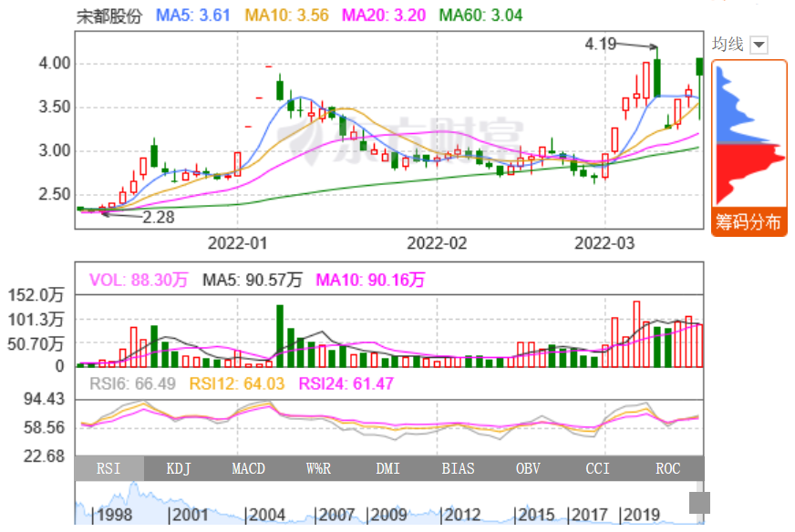Screen dimensions: 795x532
Task: Show the BIAS indicator tab
Action: [458, 468]
